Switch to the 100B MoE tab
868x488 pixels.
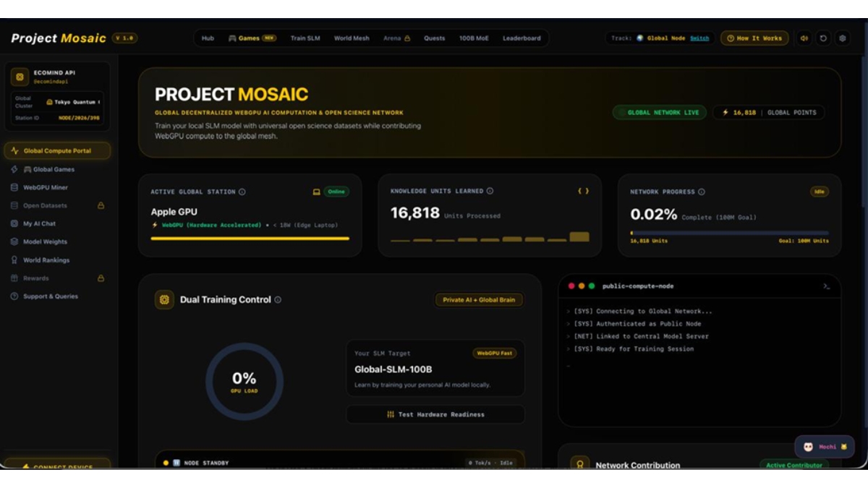coord(474,38)
